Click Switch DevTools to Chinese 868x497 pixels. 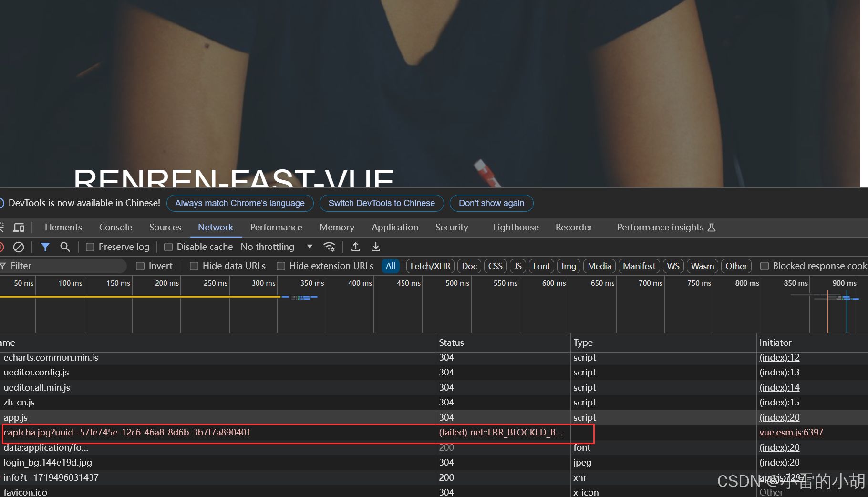pyautogui.click(x=382, y=203)
